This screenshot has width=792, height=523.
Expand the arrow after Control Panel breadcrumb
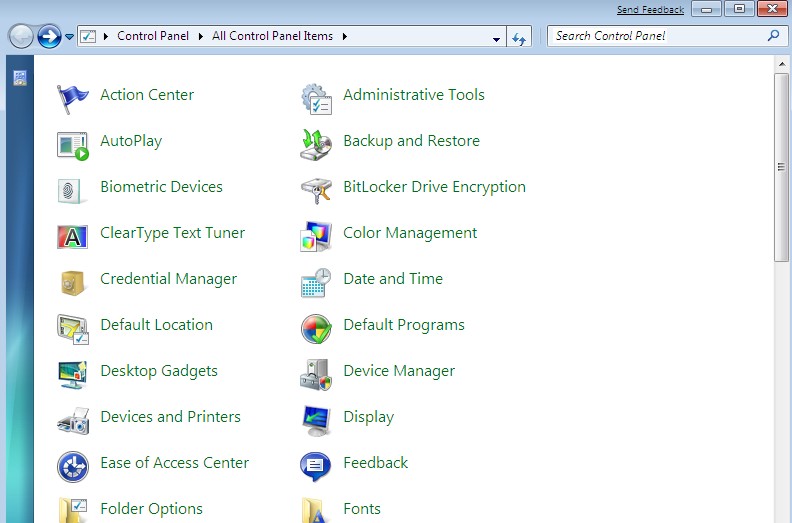(201, 36)
